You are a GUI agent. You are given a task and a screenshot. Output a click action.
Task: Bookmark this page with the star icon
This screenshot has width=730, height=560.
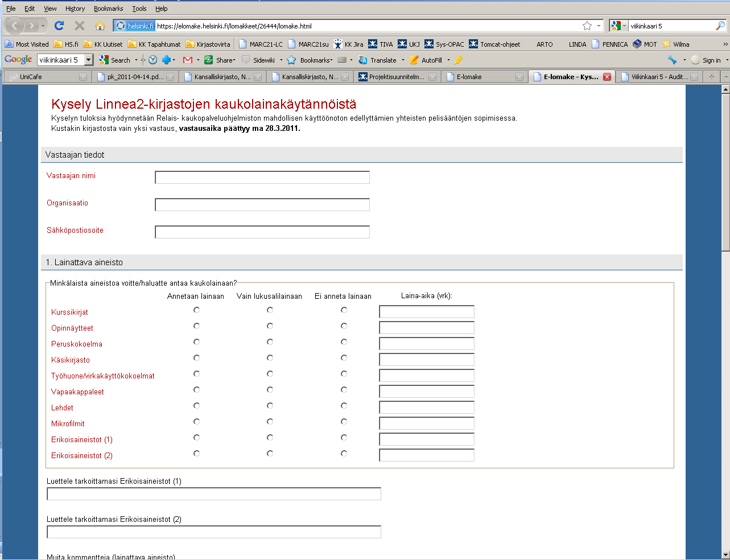click(x=587, y=26)
